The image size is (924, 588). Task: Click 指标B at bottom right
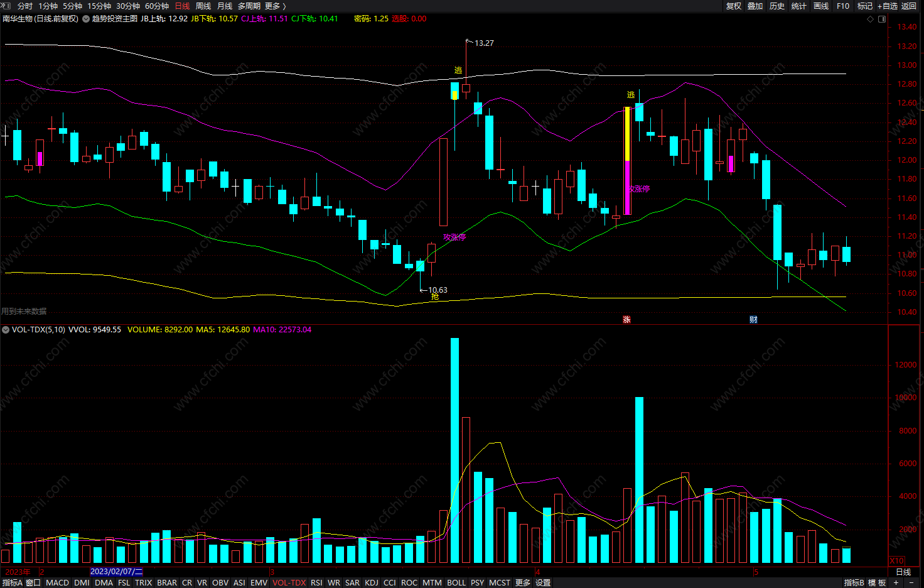854,583
